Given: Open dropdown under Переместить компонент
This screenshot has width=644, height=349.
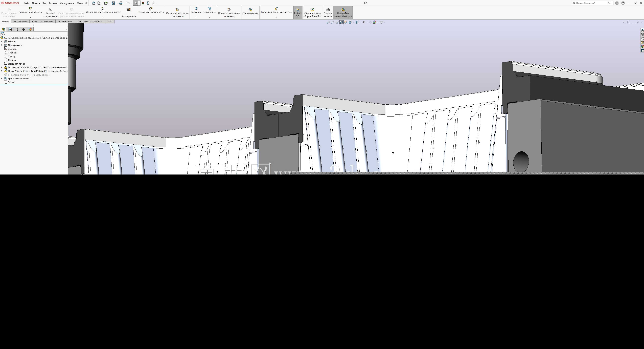Looking at the screenshot, I should [151, 17].
